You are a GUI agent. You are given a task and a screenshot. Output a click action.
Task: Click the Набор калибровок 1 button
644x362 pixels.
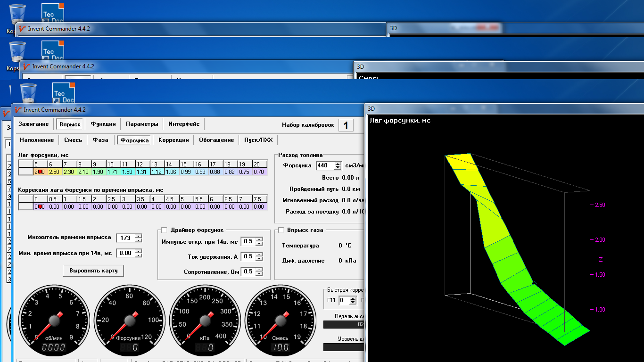[346, 125]
